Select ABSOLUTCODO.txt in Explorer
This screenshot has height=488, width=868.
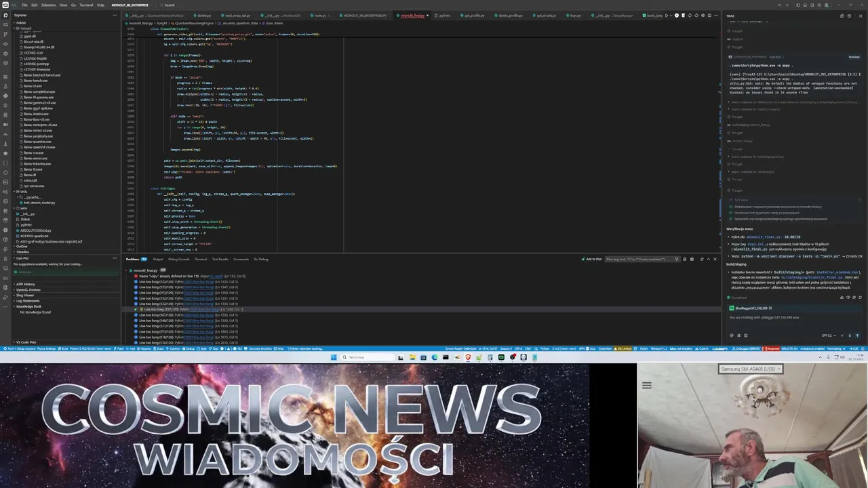pos(35,230)
